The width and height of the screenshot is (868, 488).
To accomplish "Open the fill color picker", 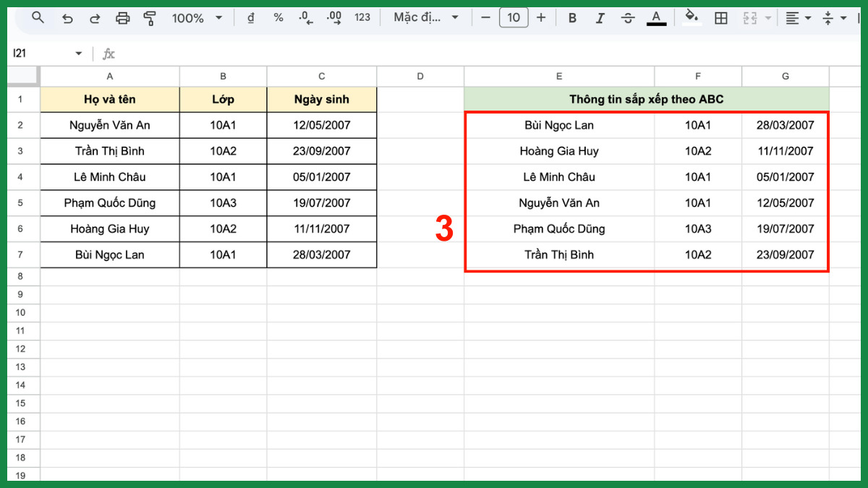I will pyautogui.click(x=692, y=18).
